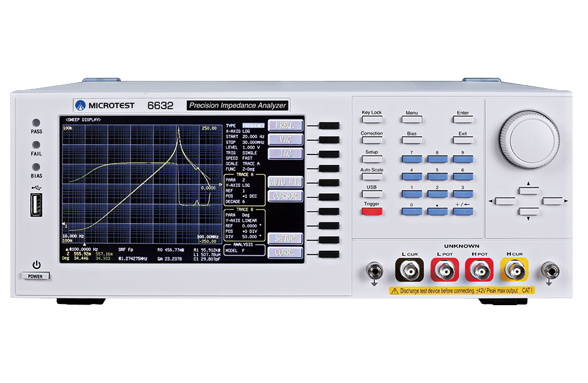Push the black hardware key beside CORR.
This screenshot has height=383, width=588.
pyautogui.click(x=330, y=254)
